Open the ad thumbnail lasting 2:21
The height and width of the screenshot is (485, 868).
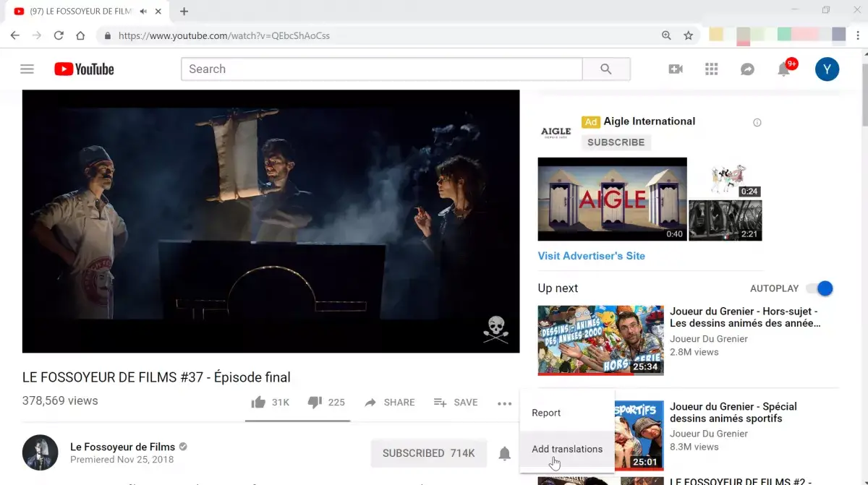[726, 220]
